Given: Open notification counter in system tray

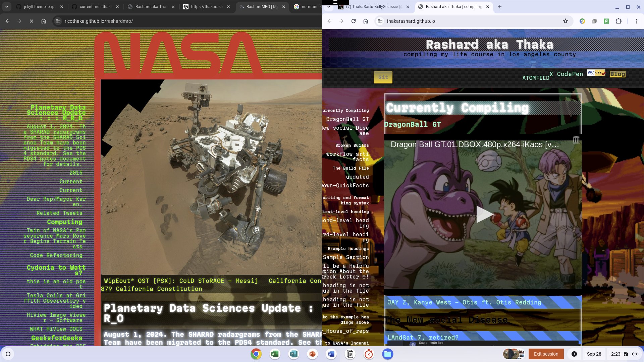Looking at the screenshot, I should (x=574, y=354).
